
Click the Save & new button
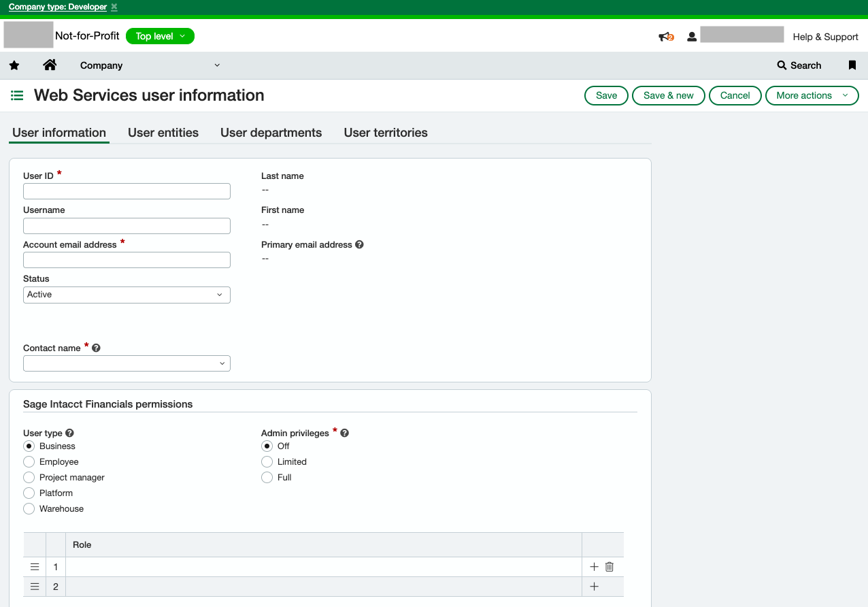(x=669, y=95)
